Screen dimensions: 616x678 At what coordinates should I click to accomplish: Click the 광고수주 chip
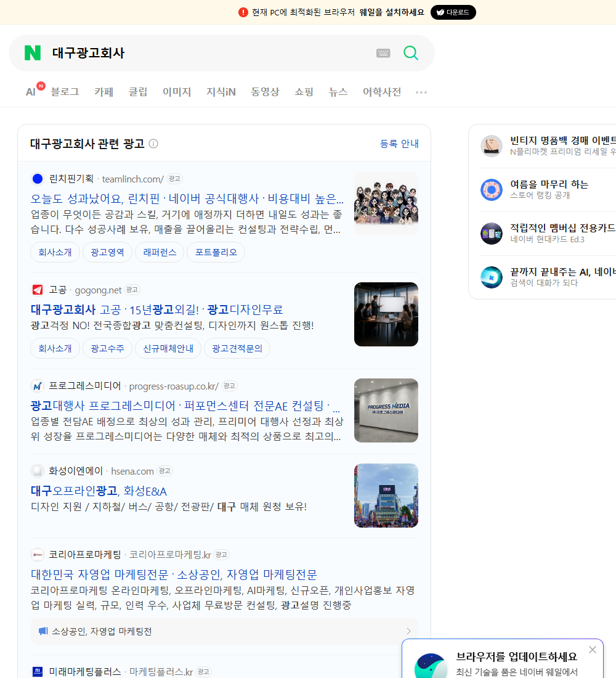(x=107, y=348)
